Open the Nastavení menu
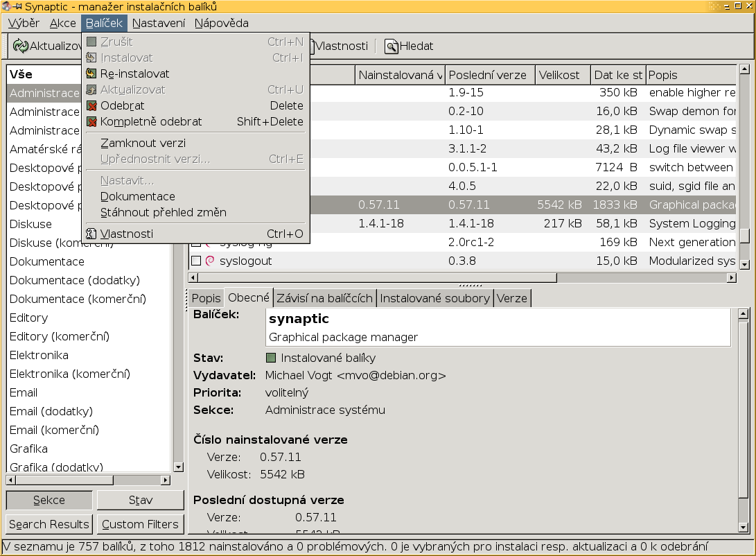 click(159, 23)
